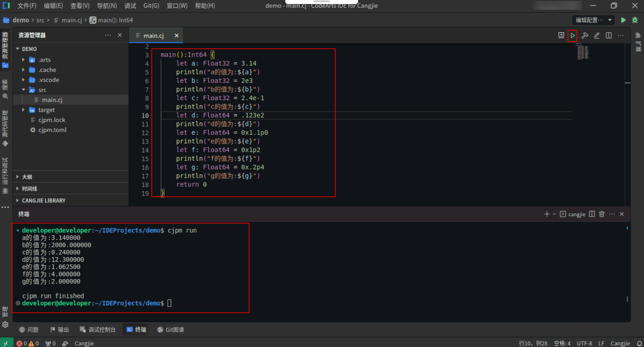644x347 pixels.
Task: Click the UTF-8 encoding indicator
Action: [584, 343]
